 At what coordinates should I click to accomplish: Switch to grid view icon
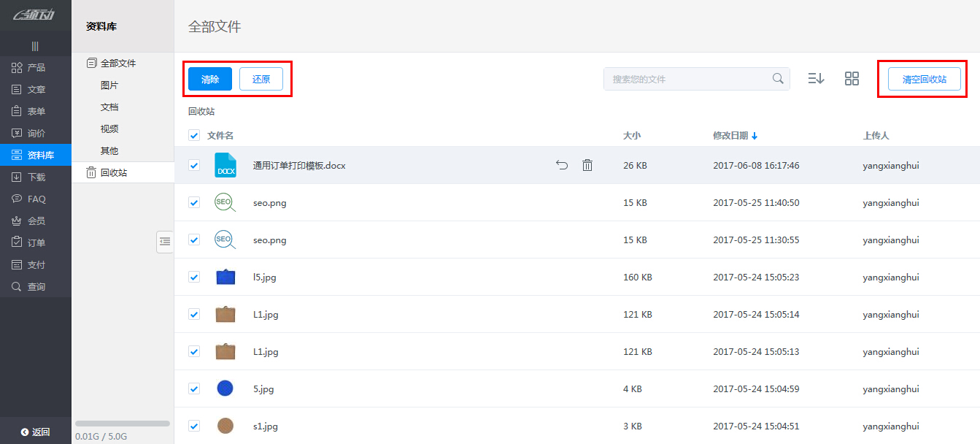point(852,79)
